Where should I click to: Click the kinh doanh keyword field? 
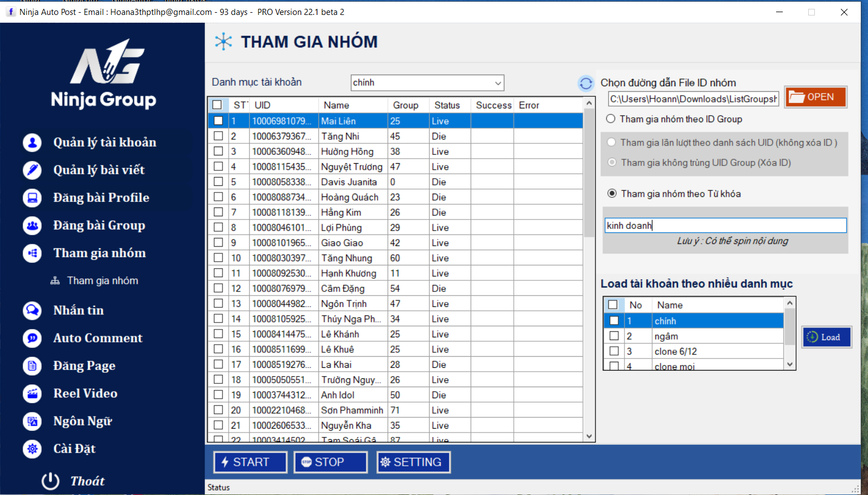tap(725, 225)
